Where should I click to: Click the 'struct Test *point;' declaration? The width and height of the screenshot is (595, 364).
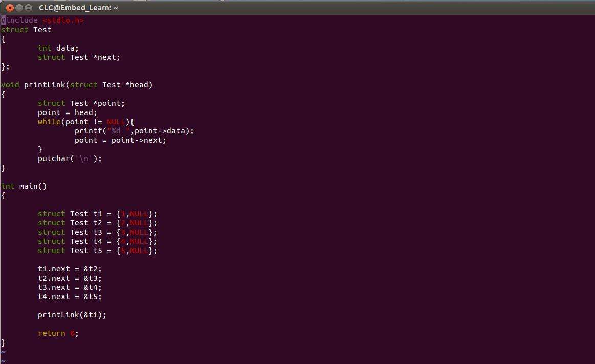pos(81,103)
